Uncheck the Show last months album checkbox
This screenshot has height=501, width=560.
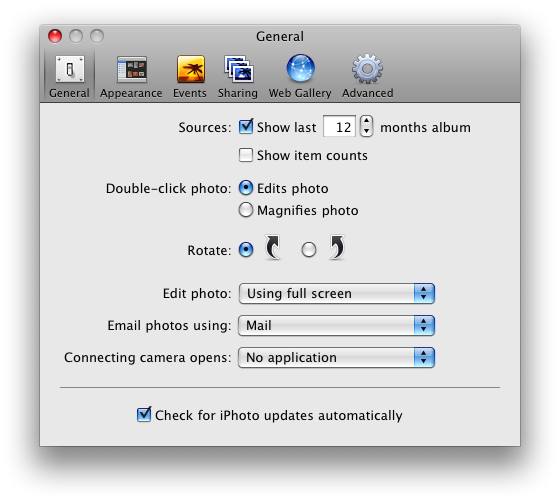246,127
